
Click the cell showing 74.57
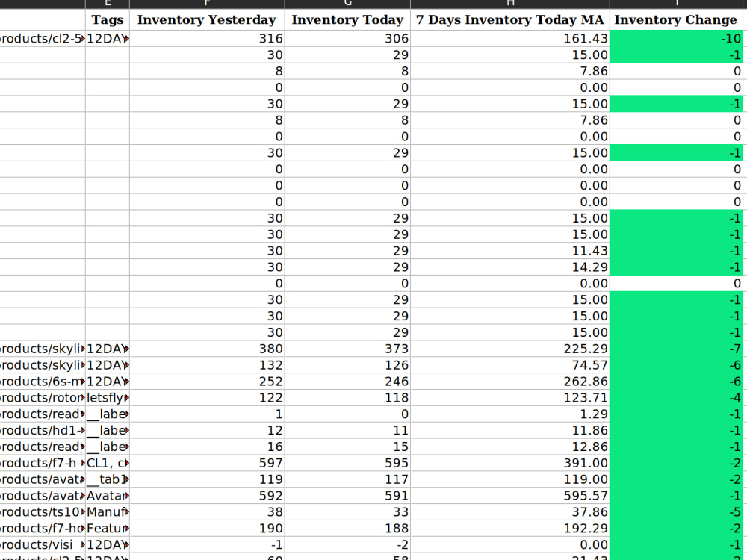509,365
